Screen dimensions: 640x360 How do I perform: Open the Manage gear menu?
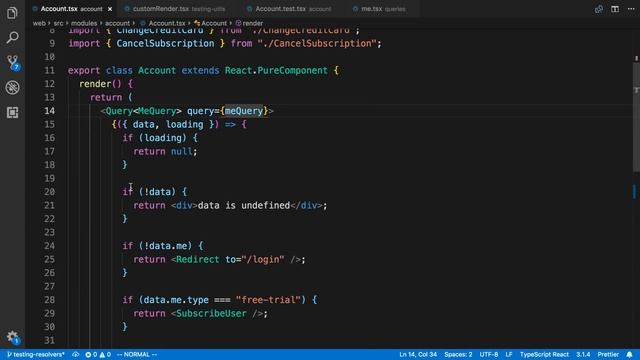coord(12,337)
